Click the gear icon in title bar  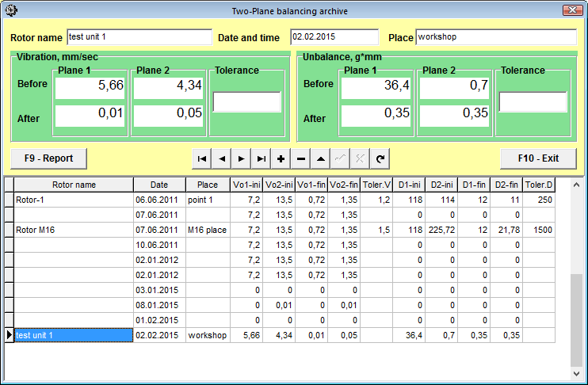point(11,10)
